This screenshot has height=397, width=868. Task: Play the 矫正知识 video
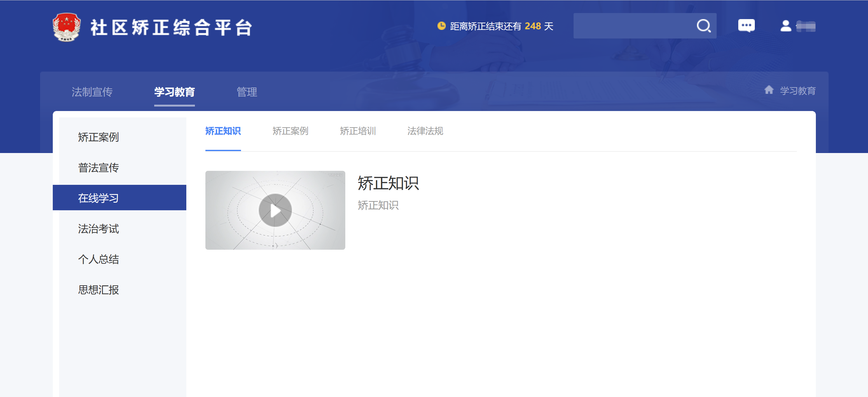275,210
